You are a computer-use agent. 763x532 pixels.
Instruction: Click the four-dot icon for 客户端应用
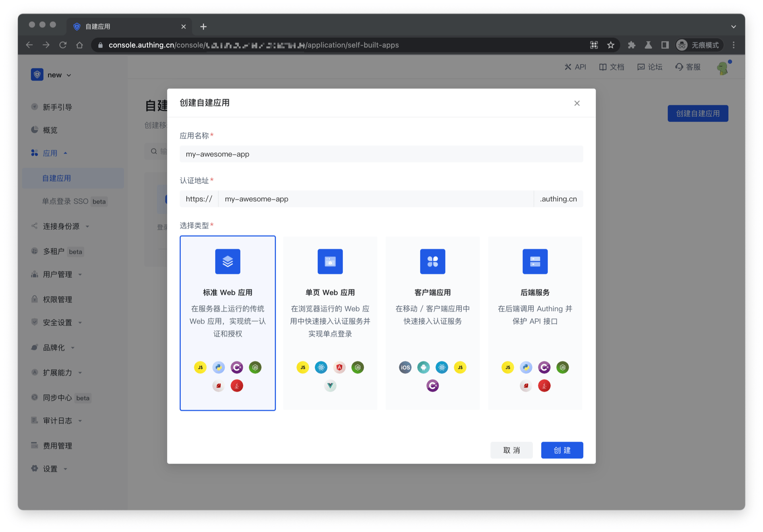pos(432,261)
